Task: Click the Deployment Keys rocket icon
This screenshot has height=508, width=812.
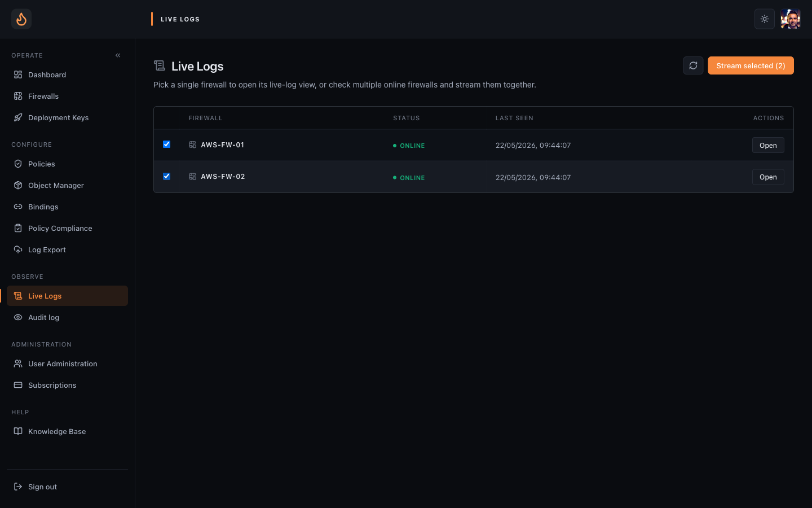Action: [18, 117]
